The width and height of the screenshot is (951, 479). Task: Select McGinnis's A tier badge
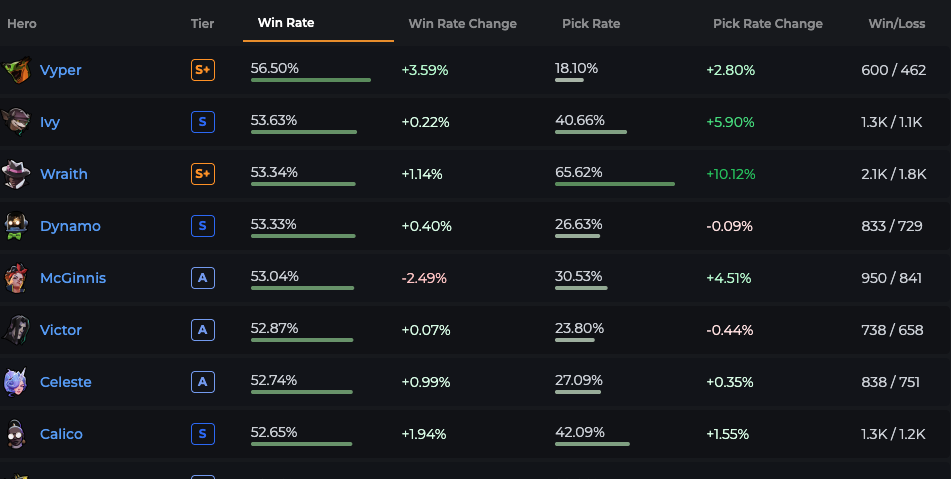click(x=203, y=278)
